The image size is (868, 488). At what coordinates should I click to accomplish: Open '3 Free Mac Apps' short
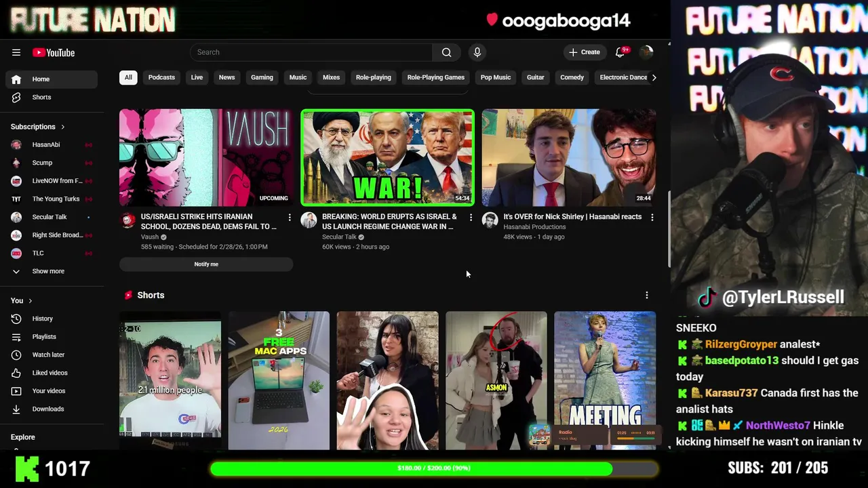tap(279, 380)
